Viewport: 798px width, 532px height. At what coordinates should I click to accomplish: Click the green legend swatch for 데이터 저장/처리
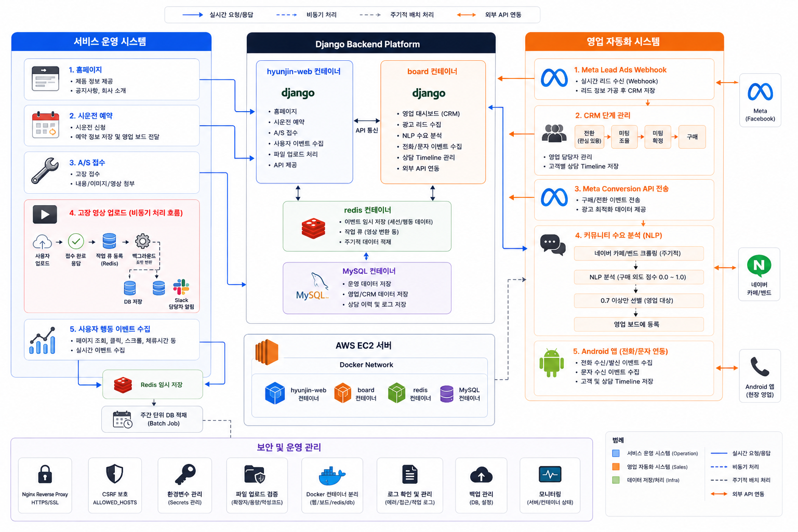pyautogui.click(x=616, y=480)
